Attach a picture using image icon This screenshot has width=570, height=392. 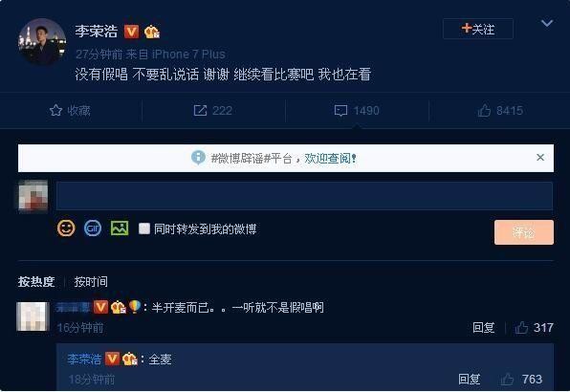(x=120, y=229)
